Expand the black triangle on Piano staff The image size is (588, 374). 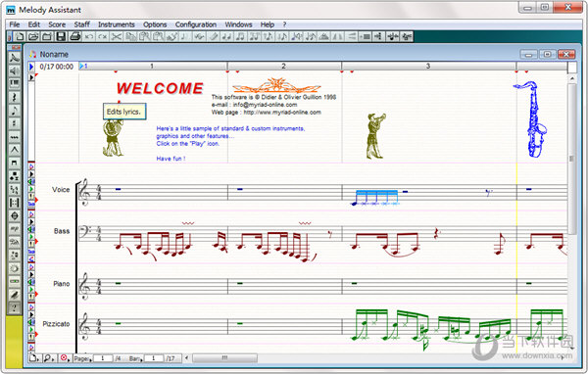tap(31, 274)
